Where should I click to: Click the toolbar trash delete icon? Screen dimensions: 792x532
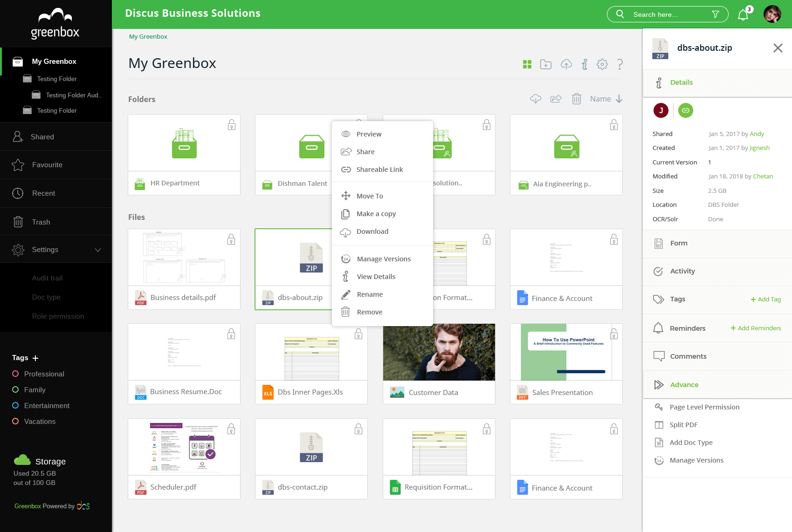tap(577, 99)
